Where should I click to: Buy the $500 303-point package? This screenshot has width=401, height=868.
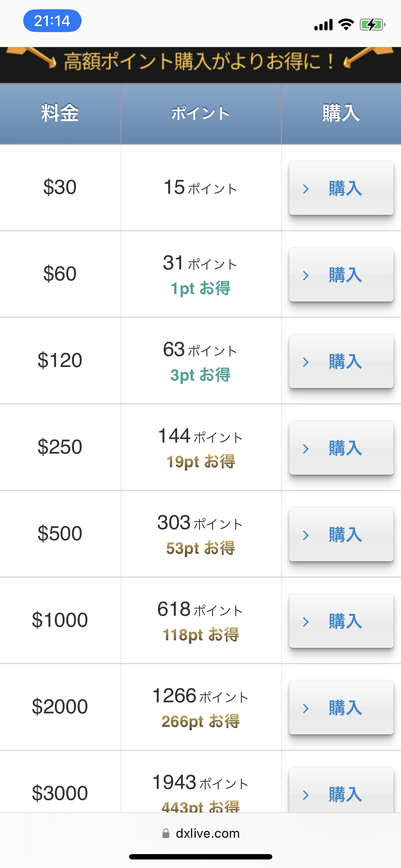(341, 534)
